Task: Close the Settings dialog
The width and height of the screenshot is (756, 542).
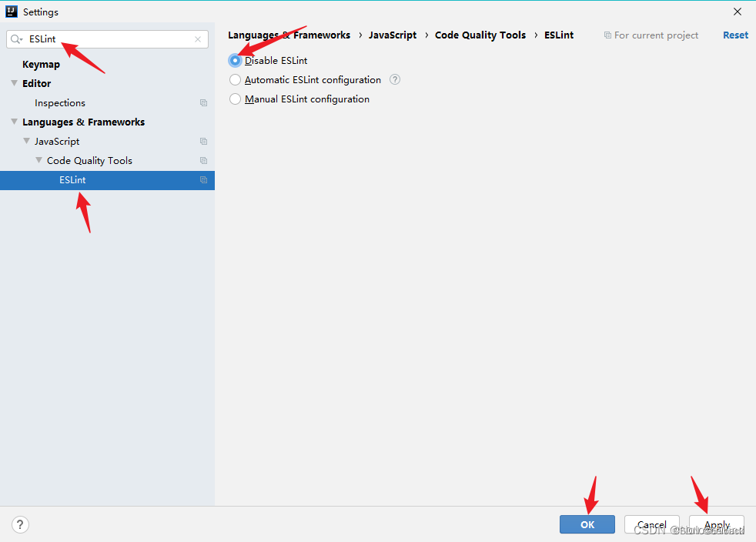Action: pos(738,12)
